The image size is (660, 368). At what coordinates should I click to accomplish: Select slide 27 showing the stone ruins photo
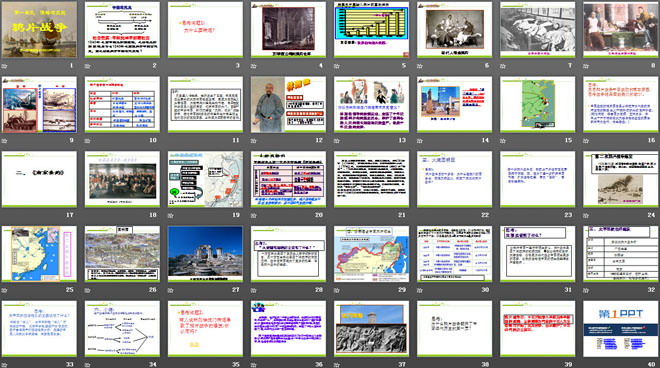[205, 254]
